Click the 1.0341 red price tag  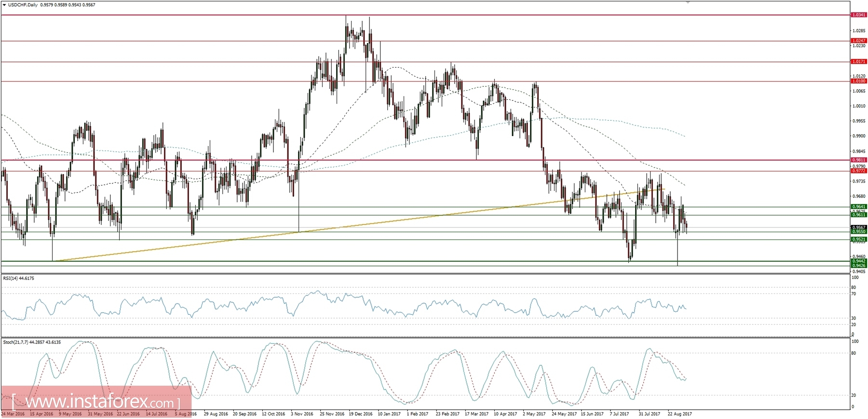point(859,15)
